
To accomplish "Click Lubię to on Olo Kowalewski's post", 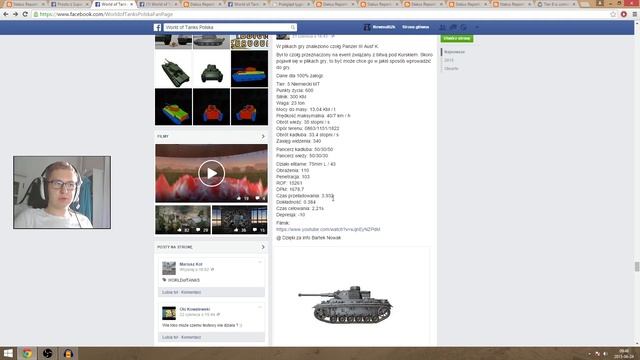I will click(170, 337).
